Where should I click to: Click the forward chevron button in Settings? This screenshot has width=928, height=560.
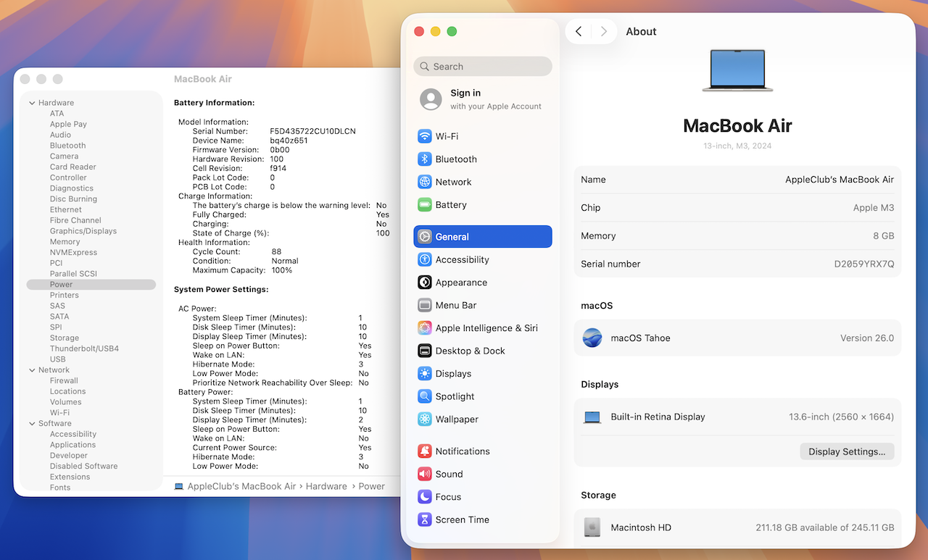tap(604, 31)
